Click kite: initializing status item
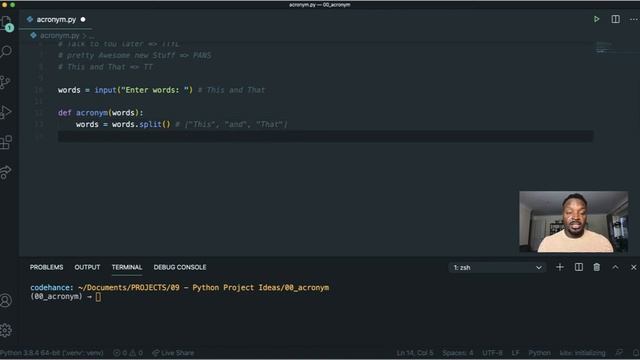640x360 pixels. click(x=582, y=353)
